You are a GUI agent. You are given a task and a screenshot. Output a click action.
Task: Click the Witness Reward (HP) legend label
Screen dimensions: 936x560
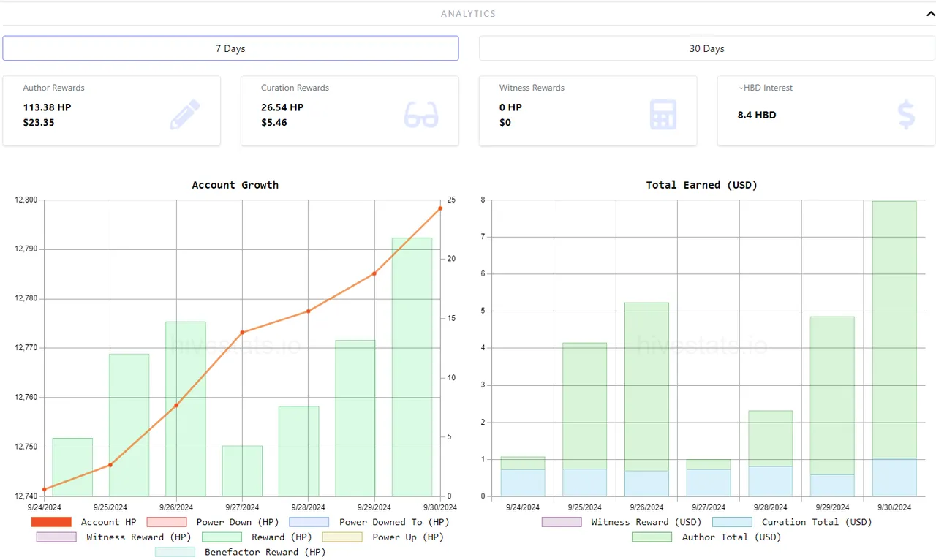138,537
